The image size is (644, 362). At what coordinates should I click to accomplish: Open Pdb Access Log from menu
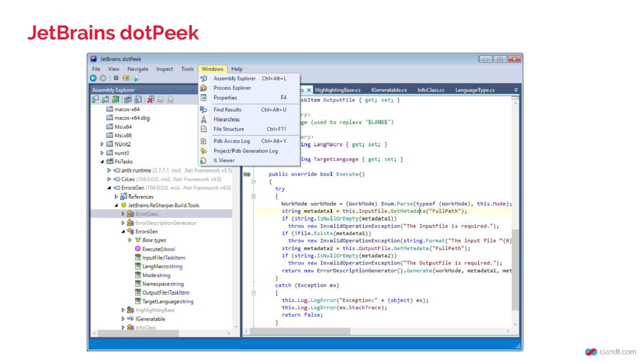point(249,141)
